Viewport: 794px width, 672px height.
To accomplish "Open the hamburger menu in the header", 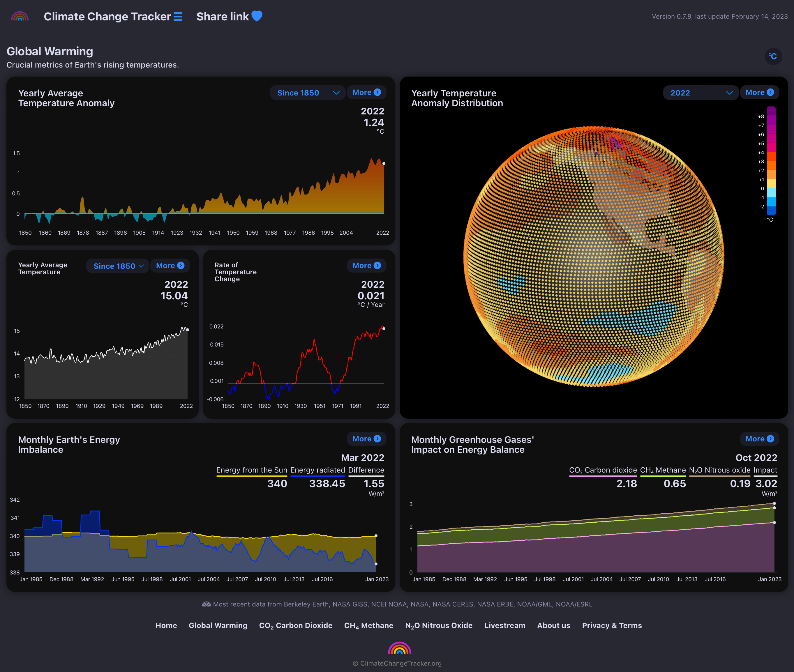I will tap(178, 16).
